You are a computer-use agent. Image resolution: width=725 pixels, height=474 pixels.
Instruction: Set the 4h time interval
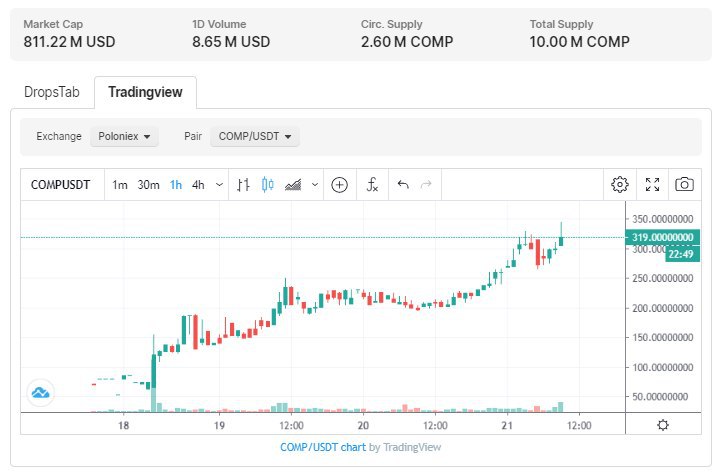click(x=198, y=185)
